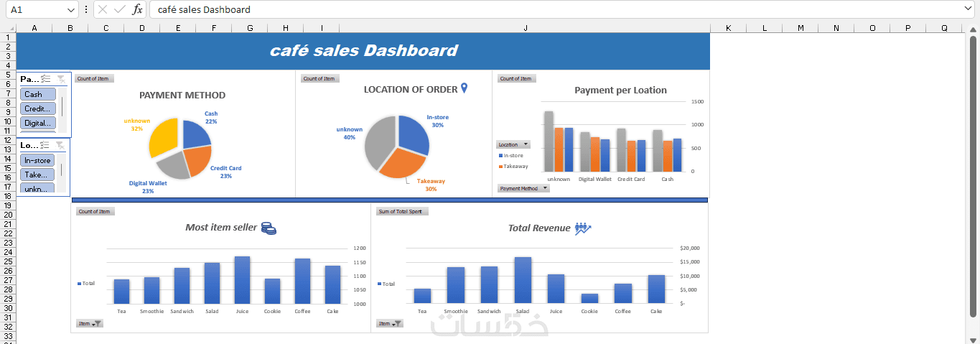Click the Credit Card 23% data label

[x=225, y=172]
